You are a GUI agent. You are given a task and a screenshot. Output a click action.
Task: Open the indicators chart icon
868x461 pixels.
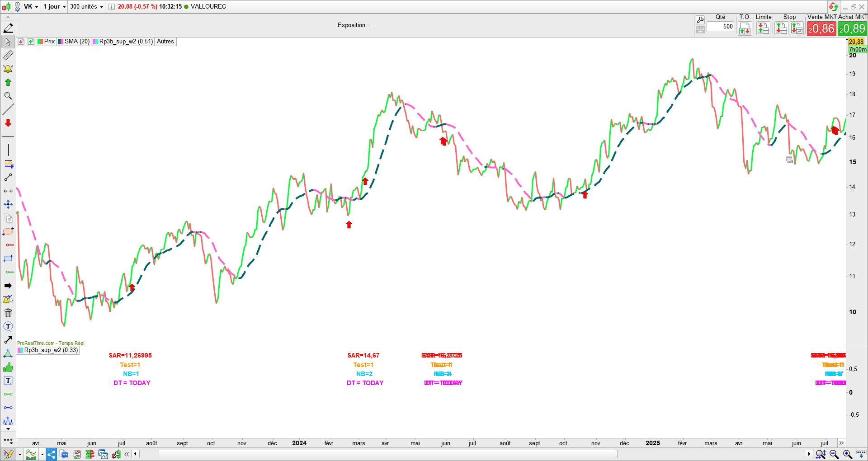[x=31, y=454]
